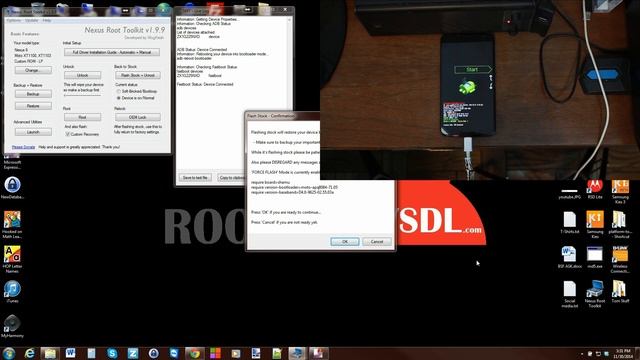This screenshot has width=640, height=360.
Task: Open Skype from the taskbar
Action: click(112, 353)
